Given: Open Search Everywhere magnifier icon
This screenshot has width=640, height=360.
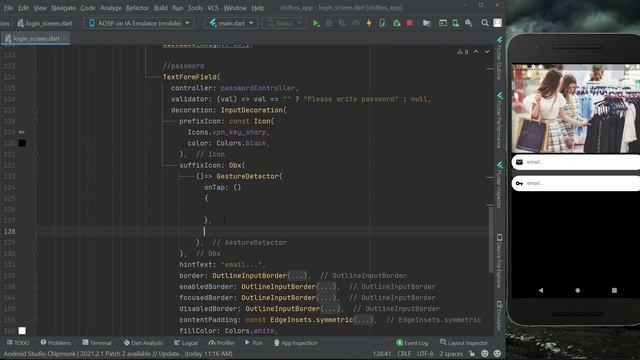Looking at the screenshot, I should click(485, 23).
